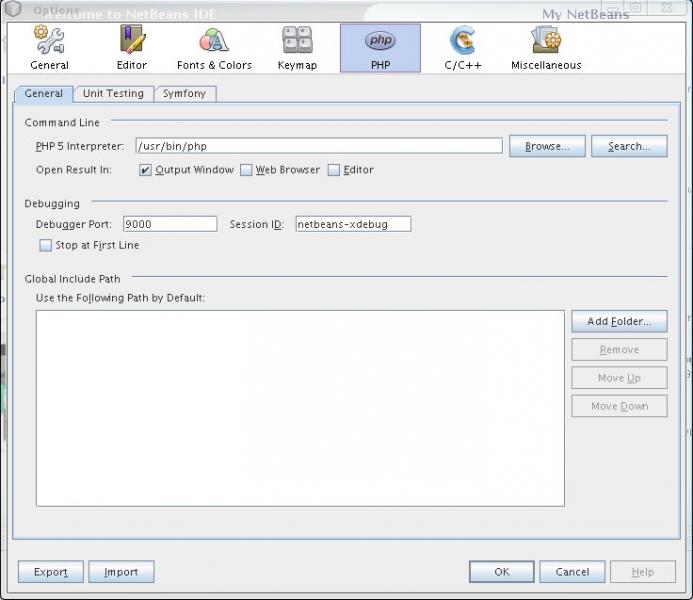The height and width of the screenshot is (600, 693).
Task: Click the Cancel button
Action: tap(572, 572)
